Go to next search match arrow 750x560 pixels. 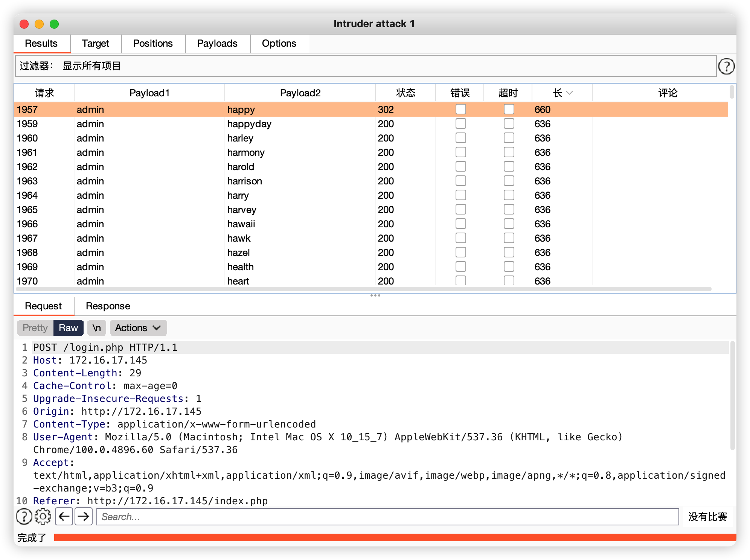[84, 516]
